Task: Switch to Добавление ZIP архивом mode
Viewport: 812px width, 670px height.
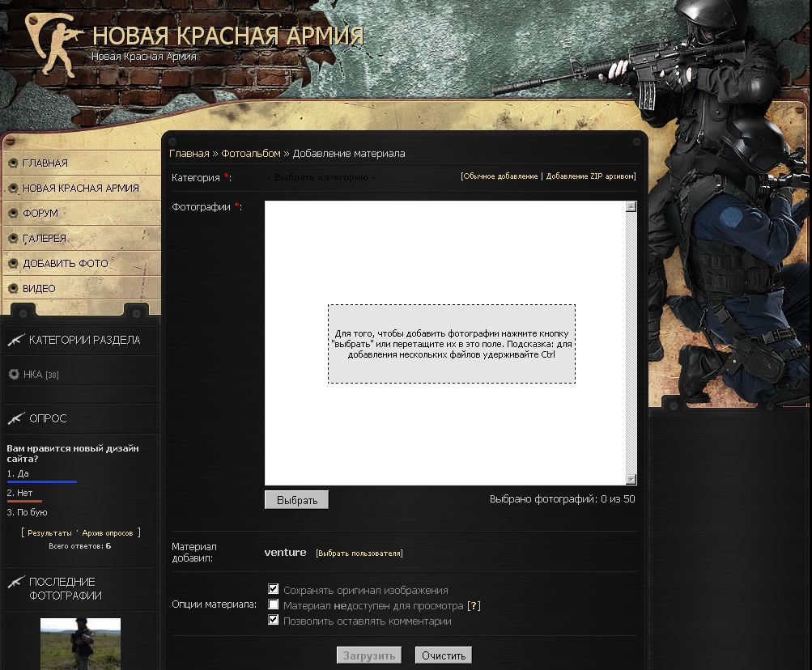Action: click(590, 176)
